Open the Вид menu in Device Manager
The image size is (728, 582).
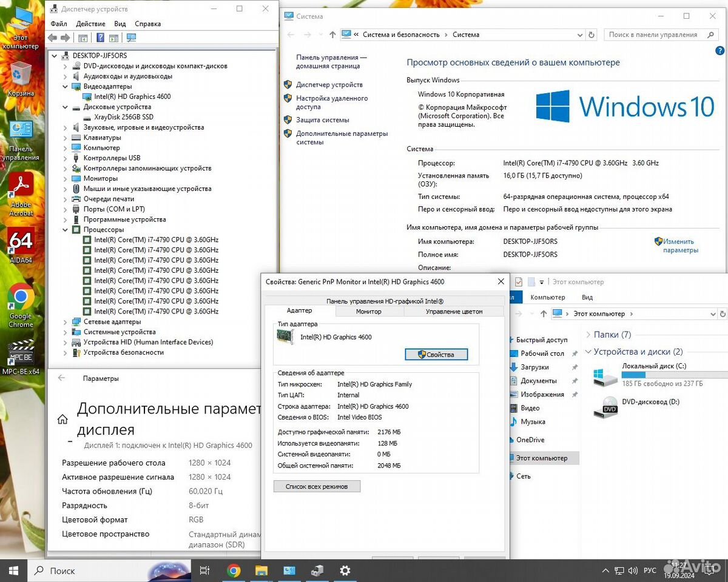120,24
